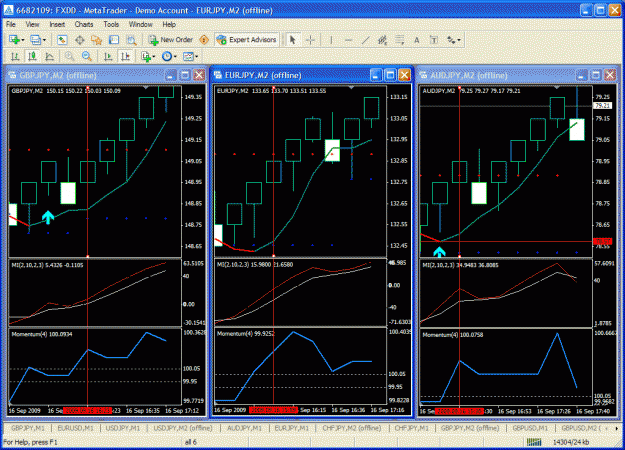The width and height of the screenshot is (625, 450).
Task: Toggle Chart Shift icon
Action: pyautogui.click(x=126, y=57)
